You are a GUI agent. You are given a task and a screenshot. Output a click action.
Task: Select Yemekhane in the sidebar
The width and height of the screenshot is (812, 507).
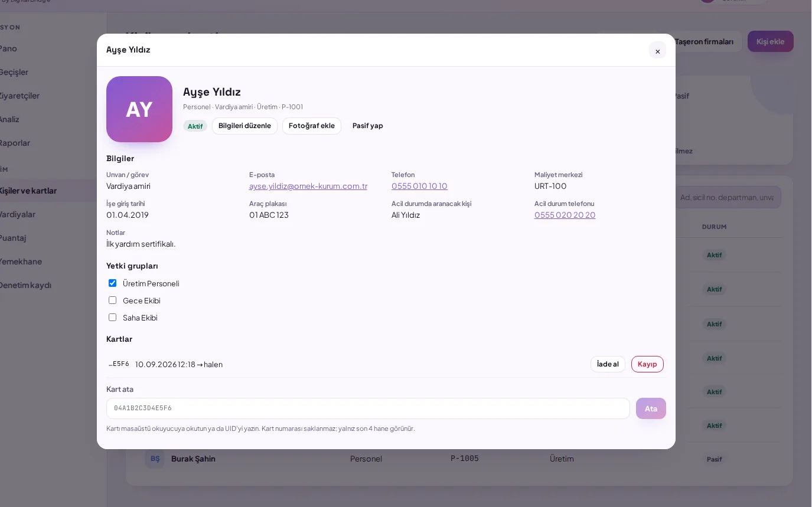[21, 261]
